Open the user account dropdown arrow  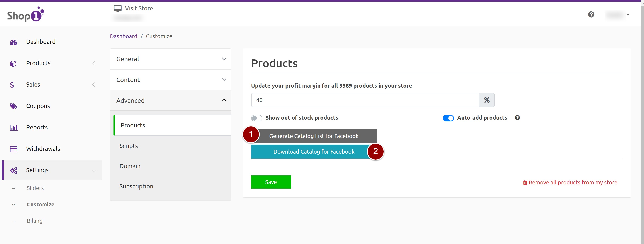[x=627, y=15]
